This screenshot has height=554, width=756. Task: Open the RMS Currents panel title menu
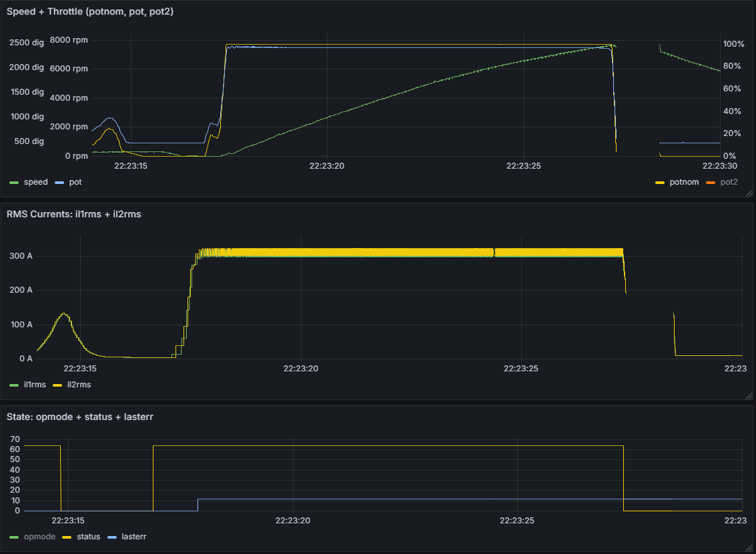click(x=74, y=214)
